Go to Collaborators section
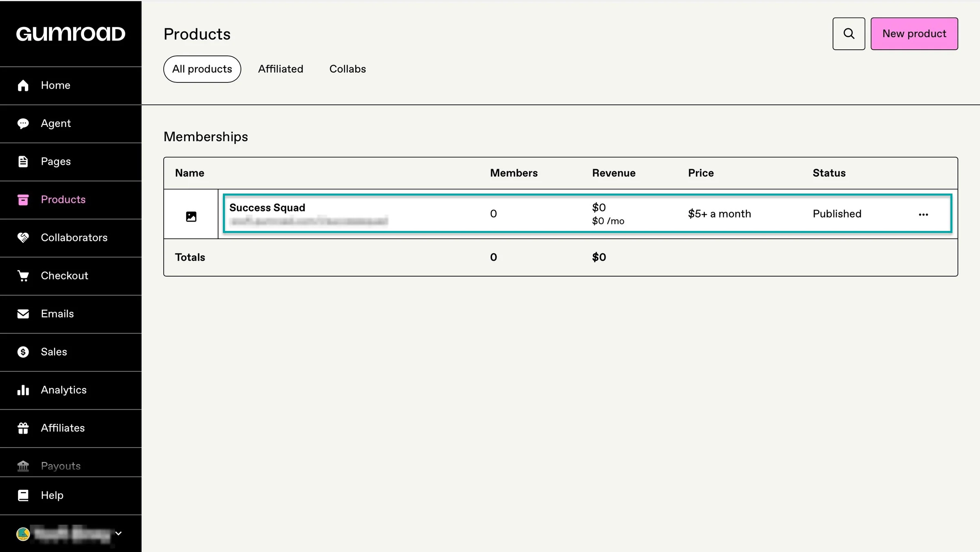This screenshot has height=552, width=980. pyautogui.click(x=71, y=237)
